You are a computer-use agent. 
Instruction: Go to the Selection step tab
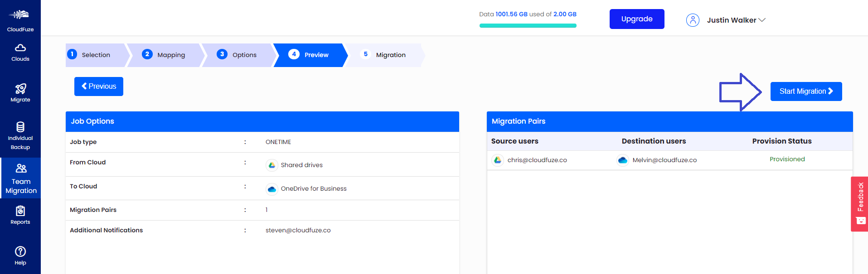click(x=97, y=55)
